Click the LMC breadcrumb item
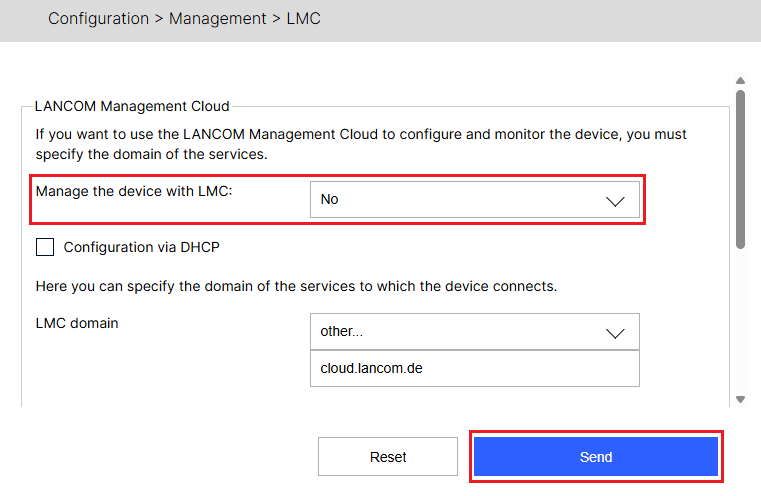 point(303,18)
